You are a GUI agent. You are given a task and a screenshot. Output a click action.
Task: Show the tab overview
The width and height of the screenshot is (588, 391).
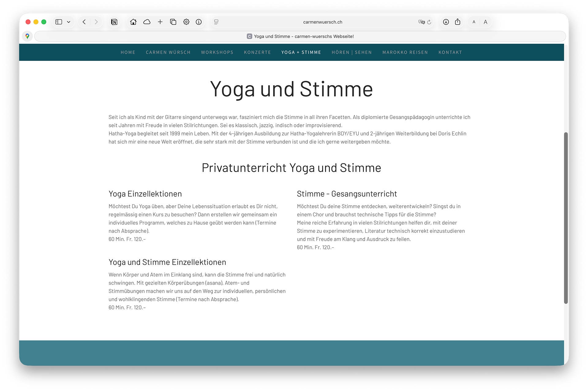click(173, 22)
